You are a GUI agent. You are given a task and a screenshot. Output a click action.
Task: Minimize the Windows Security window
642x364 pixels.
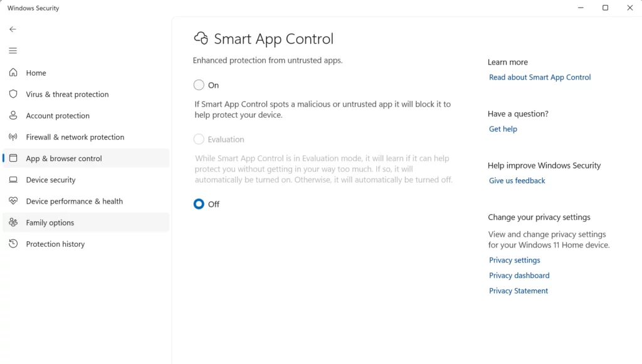[x=581, y=8]
